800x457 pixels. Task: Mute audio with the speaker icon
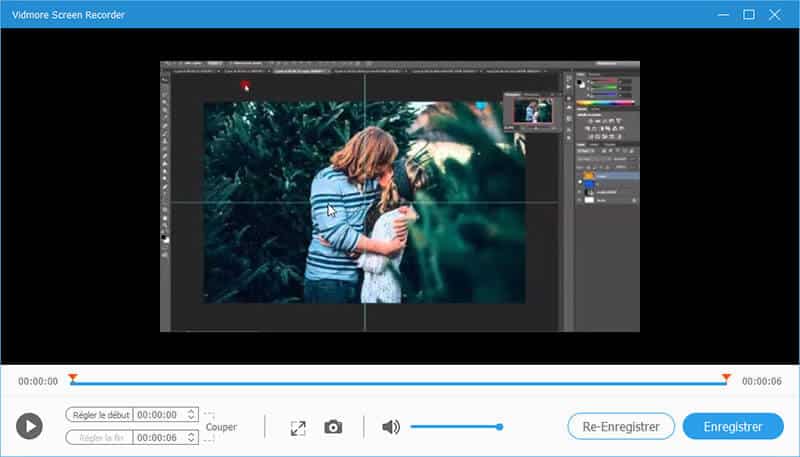click(x=391, y=427)
